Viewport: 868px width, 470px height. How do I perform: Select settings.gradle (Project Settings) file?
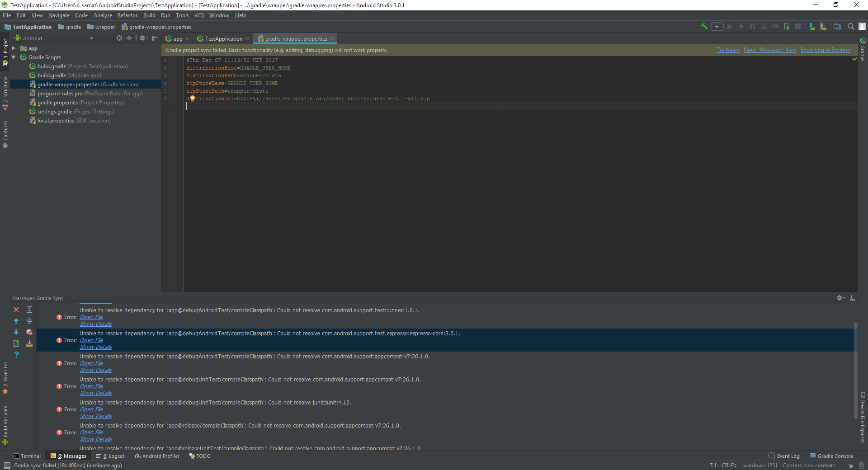click(71, 112)
